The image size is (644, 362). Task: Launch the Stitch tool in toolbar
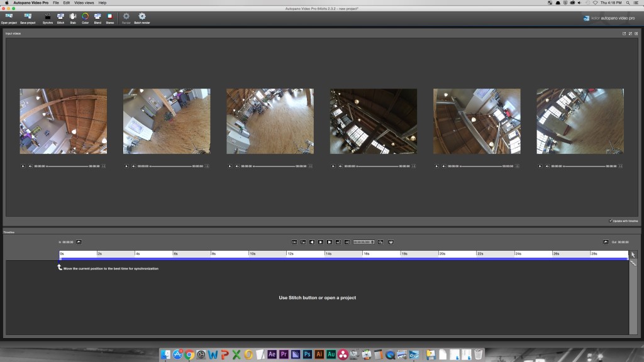tap(60, 18)
